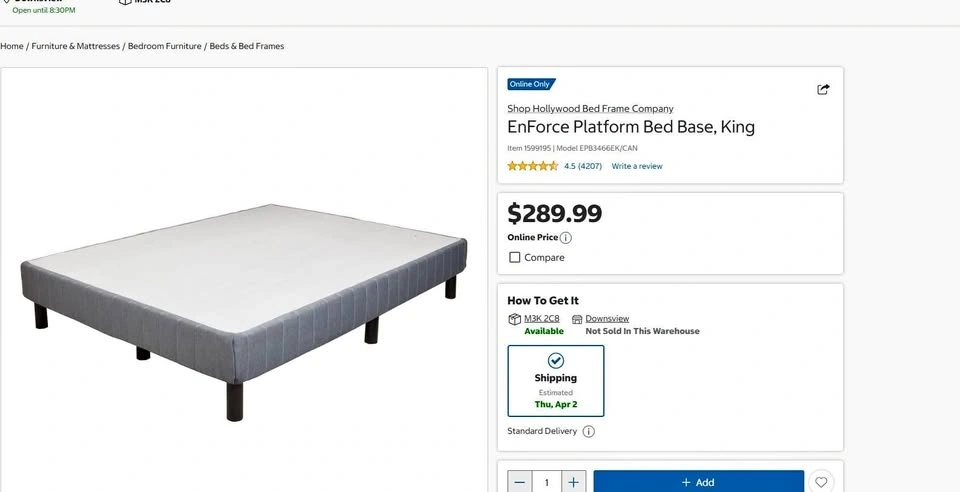Screen dimensions: 960x492
Task: Click the share icon on product card
Action: coord(823,89)
